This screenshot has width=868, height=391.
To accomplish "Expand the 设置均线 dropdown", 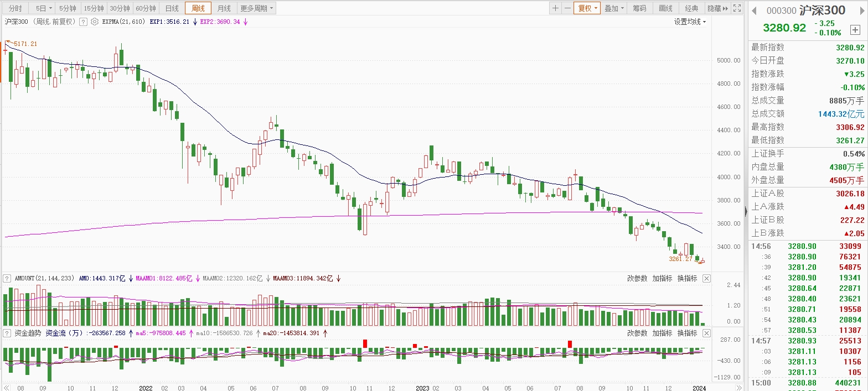I will (x=690, y=22).
